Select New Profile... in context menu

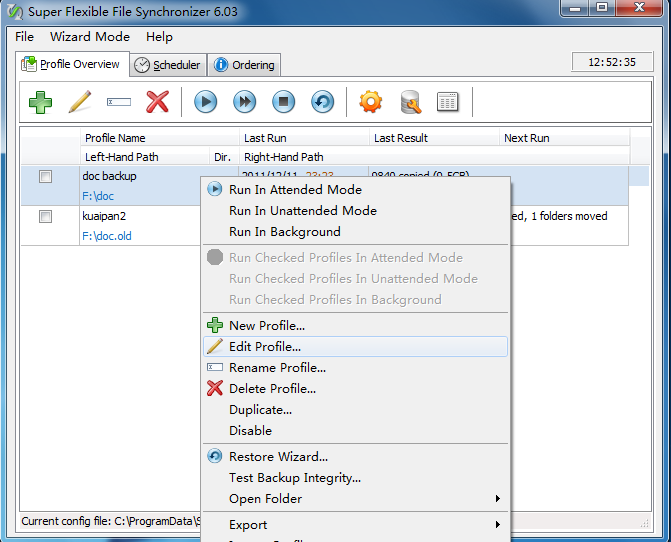[x=355, y=326]
